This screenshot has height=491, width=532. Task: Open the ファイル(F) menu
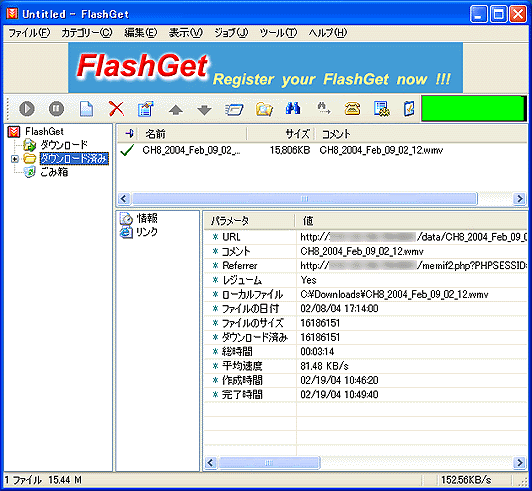(x=29, y=33)
